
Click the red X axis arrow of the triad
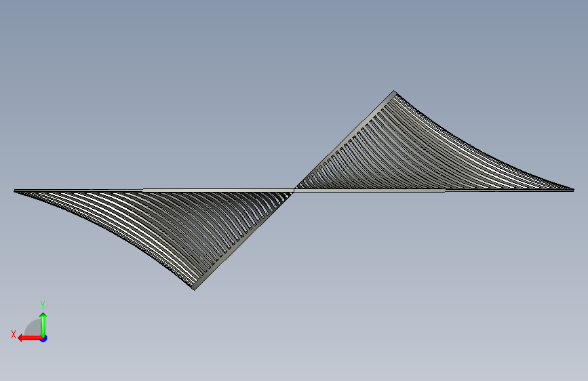pyautogui.click(x=29, y=338)
